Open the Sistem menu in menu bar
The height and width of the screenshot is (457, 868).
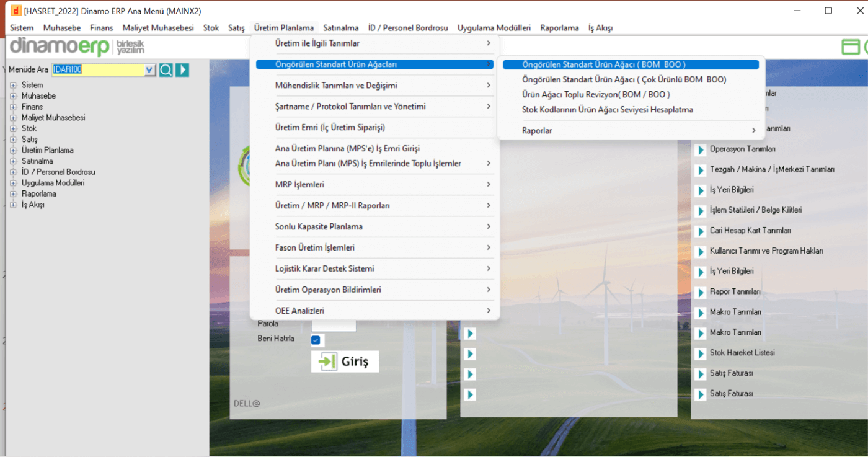tap(22, 28)
